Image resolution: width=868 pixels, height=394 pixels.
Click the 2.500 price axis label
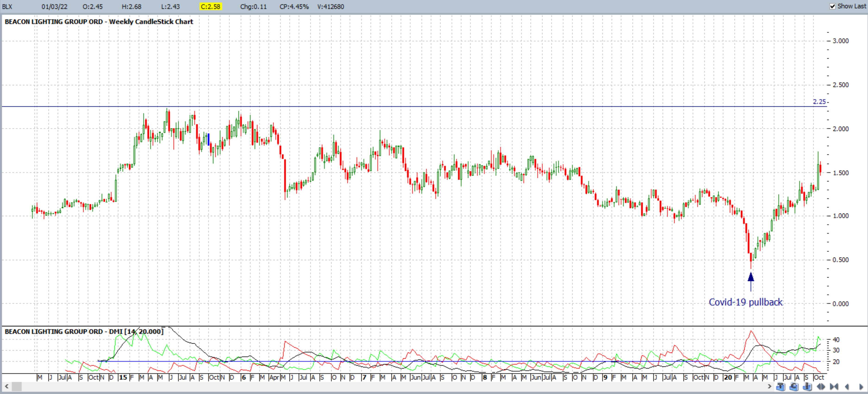click(841, 85)
